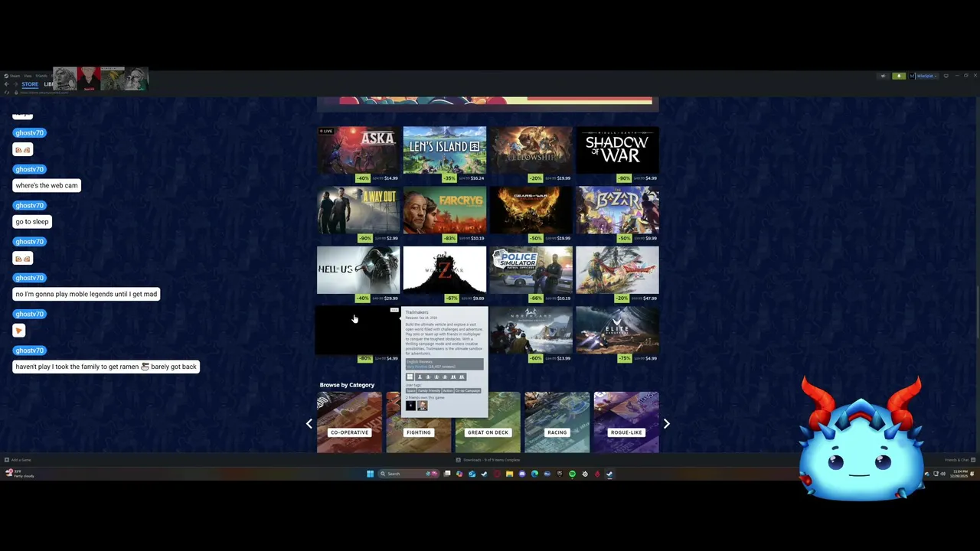The width and height of the screenshot is (980, 551).
Task: Click Add a Game at bottom left
Action: point(18,460)
